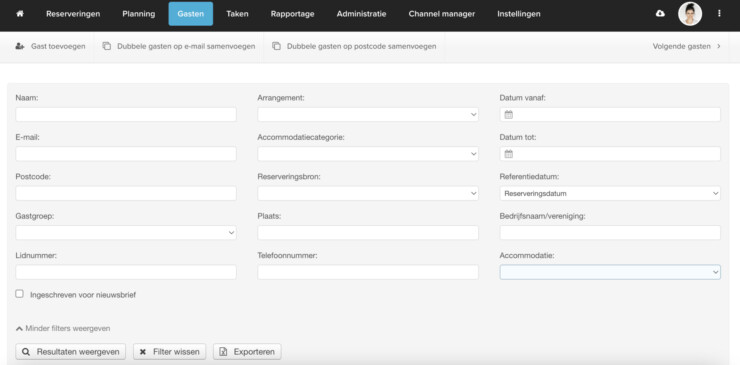
Task: Click Dubbele gasten op e-mail samenvoegen
Action: (x=179, y=46)
